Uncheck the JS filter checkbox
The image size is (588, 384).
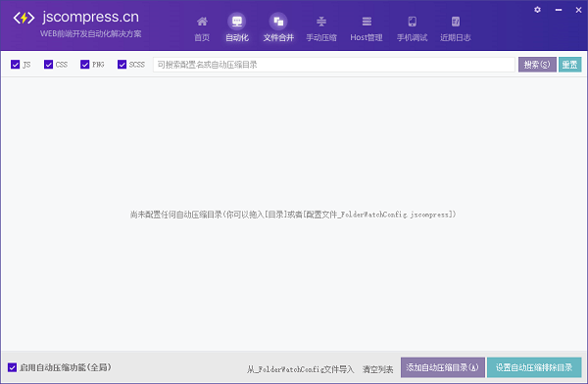15,65
